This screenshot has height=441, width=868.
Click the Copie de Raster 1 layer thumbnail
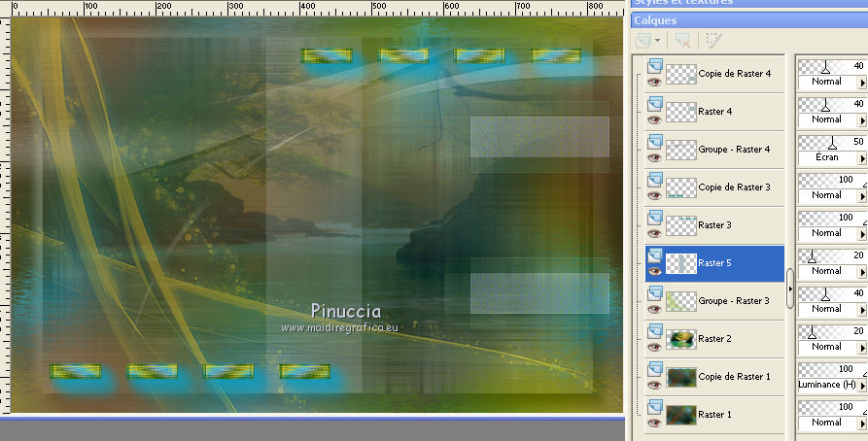[681, 377]
